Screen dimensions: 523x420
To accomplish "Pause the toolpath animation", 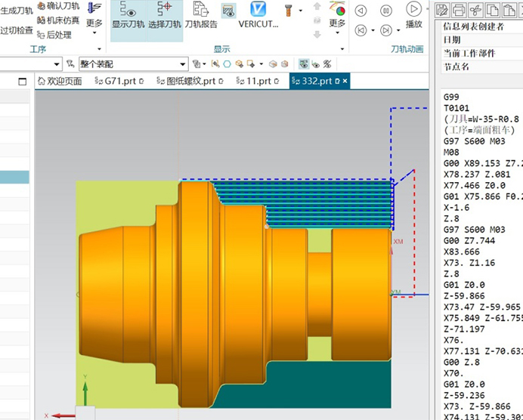I will 386,11.
